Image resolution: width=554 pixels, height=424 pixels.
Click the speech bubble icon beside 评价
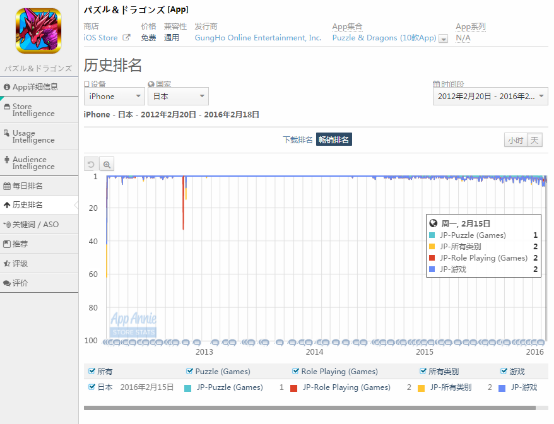click(7, 283)
